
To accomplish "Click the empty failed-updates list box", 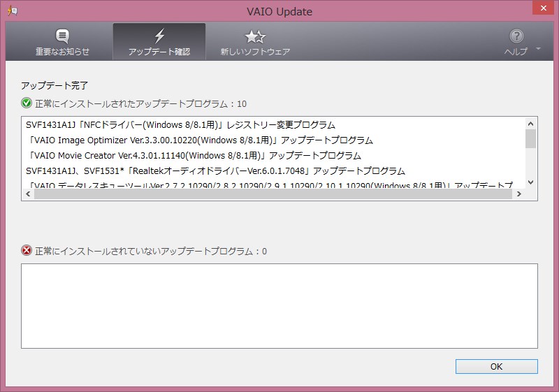I will 279,306.
